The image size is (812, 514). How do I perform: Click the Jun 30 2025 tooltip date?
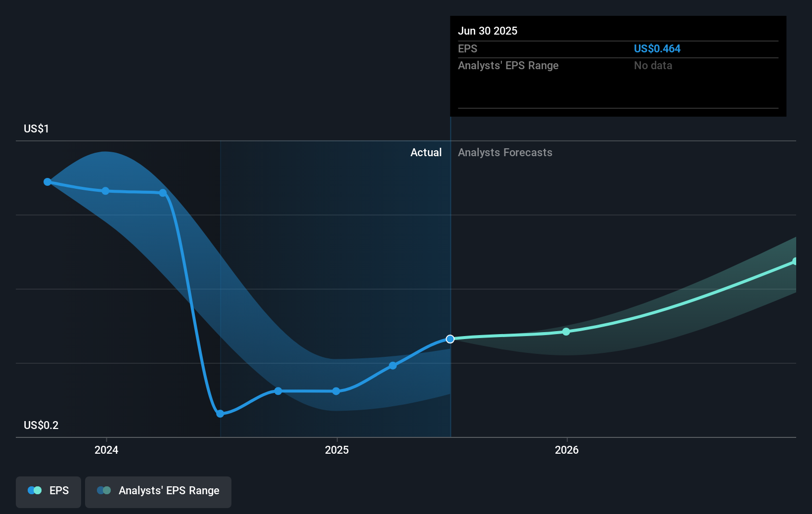[488, 31]
